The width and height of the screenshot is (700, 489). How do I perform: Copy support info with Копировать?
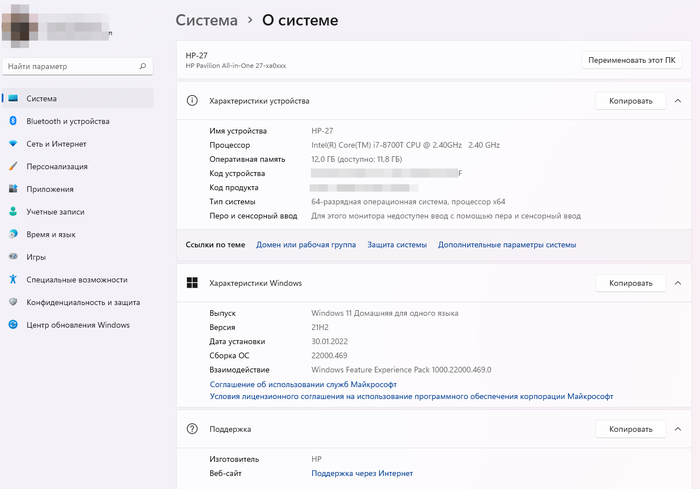pos(631,429)
